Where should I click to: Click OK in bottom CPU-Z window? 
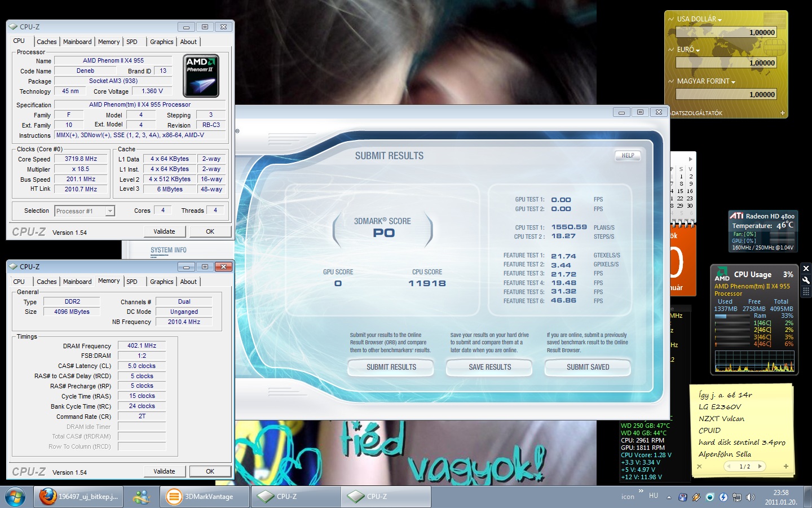point(210,471)
